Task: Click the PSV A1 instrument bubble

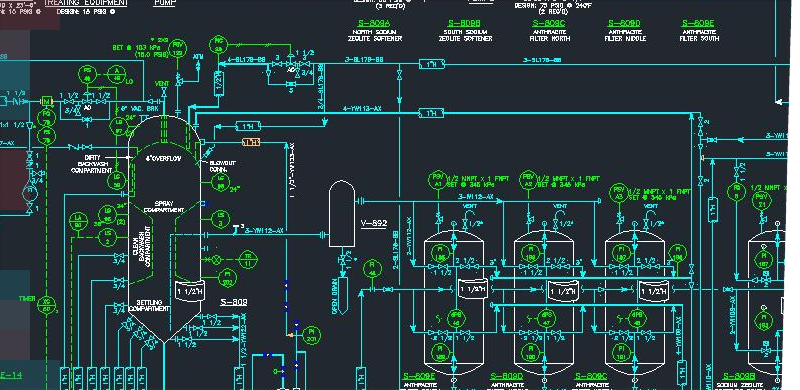Action: (x=437, y=180)
